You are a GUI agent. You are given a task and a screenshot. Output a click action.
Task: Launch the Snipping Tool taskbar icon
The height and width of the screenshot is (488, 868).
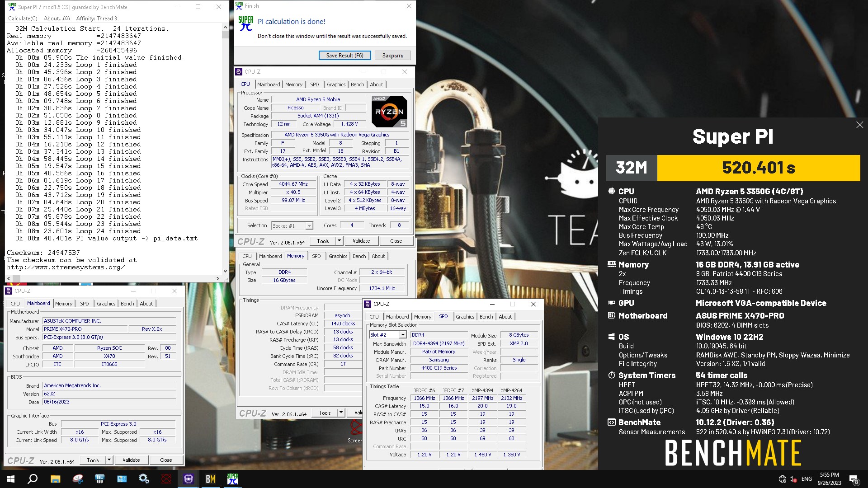pyautogui.click(x=78, y=479)
